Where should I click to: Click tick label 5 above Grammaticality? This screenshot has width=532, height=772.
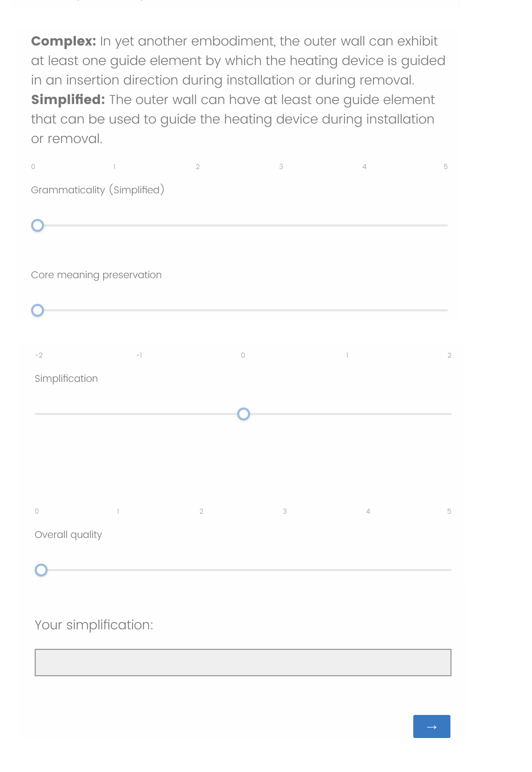point(445,167)
